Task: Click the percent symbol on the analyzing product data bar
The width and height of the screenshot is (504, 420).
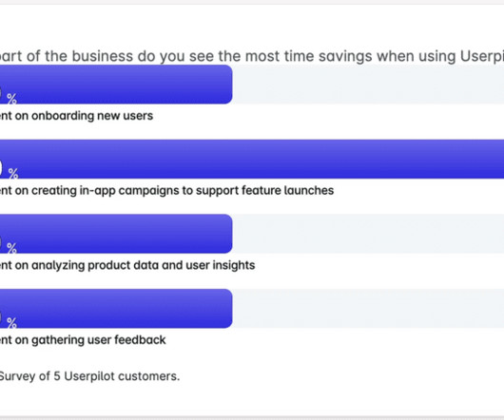Action: (x=12, y=248)
